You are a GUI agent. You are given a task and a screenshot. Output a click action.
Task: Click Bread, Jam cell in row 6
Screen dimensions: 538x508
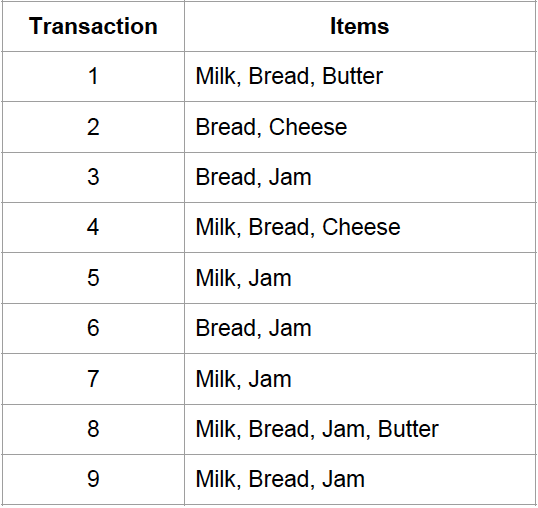pos(360,328)
